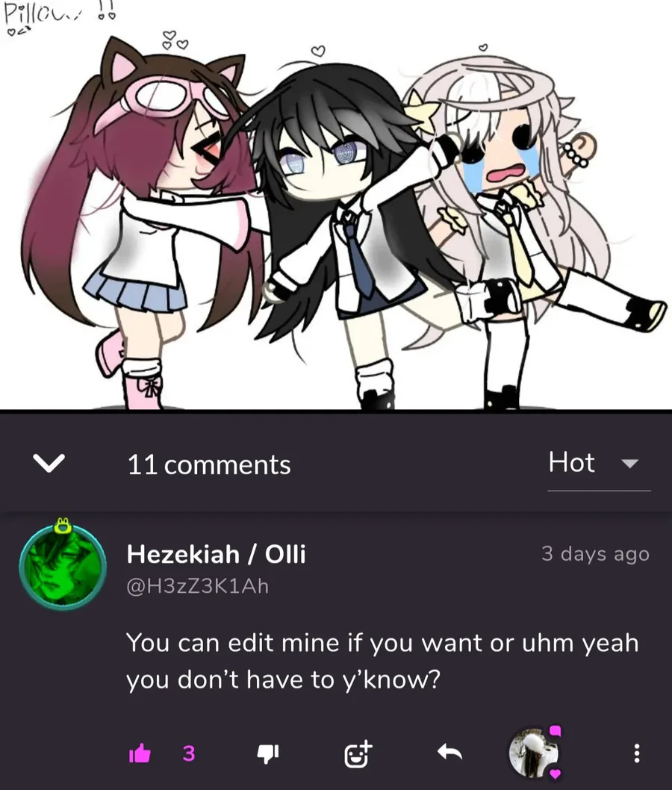Open Hezekiah / Olli's green profile avatar
The height and width of the screenshot is (790, 672).
click(x=63, y=567)
